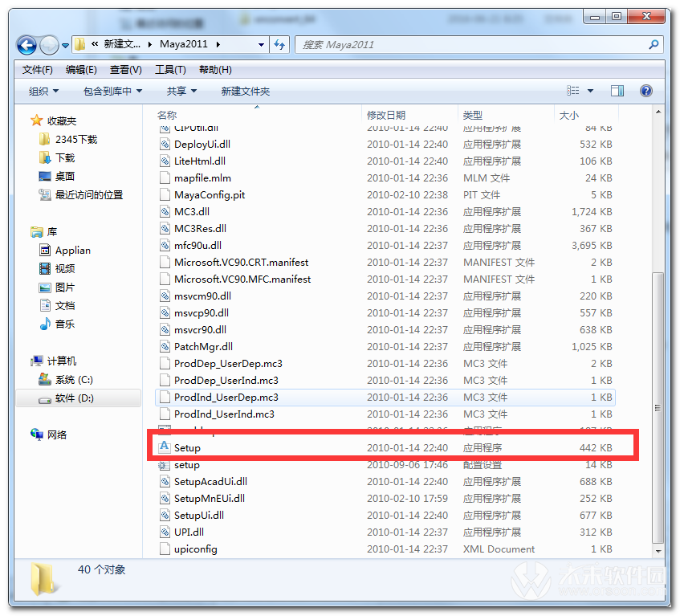This screenshot has height=616, width=680.
Task: Select the SetupAcadUi.dll file icon
Action: tap(165, 482)
